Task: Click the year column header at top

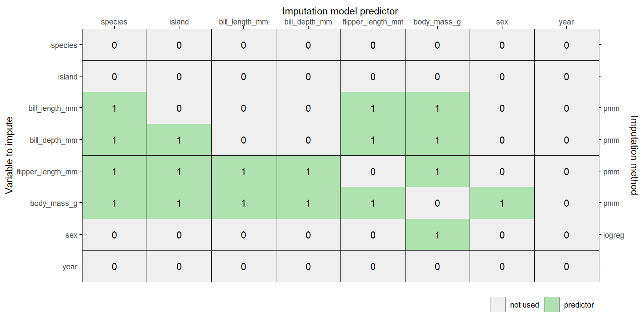Action: (566, 22)
